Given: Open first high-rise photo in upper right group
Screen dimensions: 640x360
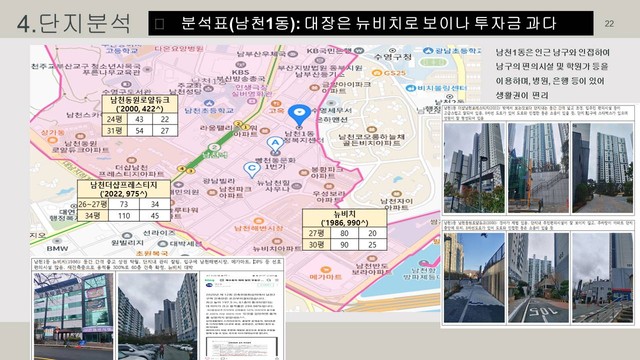Looking at the screenshot, I should (474, 168).
